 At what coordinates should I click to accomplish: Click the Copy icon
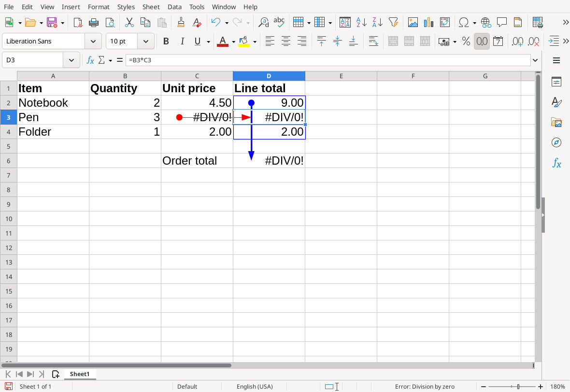(x=145, y=23)
